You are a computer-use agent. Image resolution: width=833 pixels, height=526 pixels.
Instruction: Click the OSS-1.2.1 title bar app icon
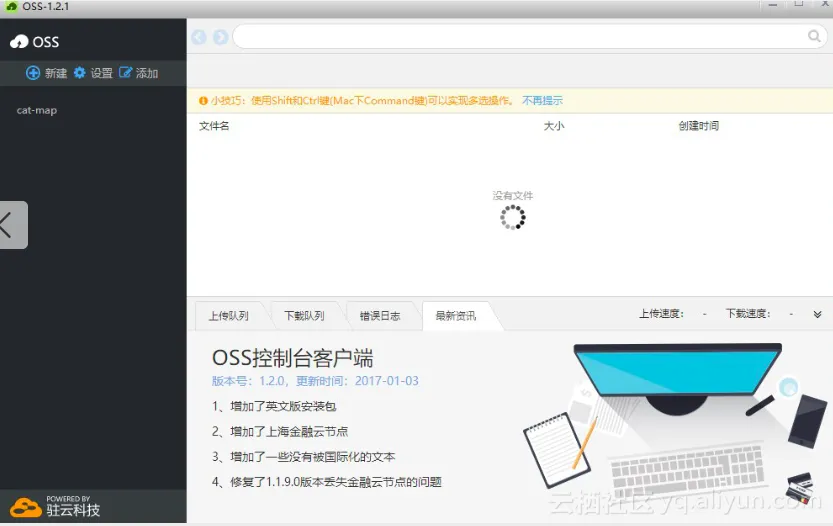tap(11, 6)
